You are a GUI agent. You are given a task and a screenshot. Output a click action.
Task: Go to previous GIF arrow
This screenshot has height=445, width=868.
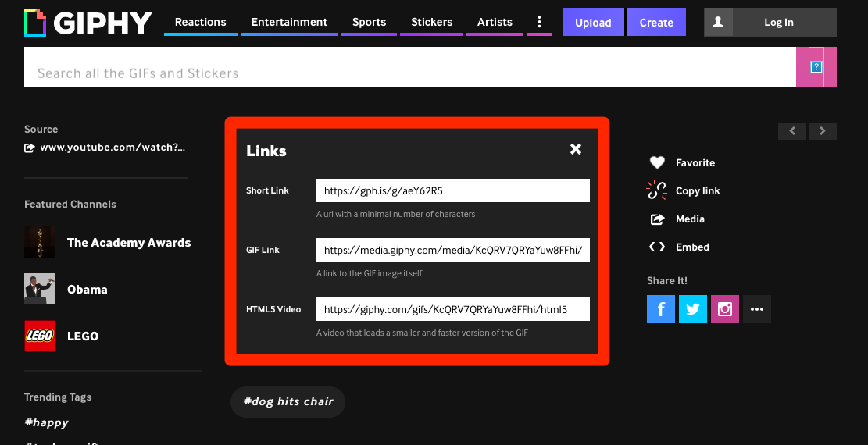(792, 130)
